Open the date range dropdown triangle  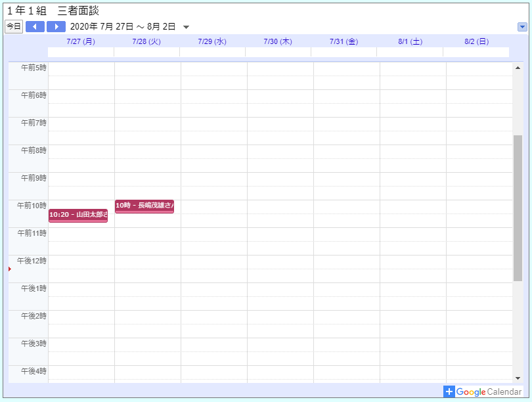coord(186,27)
